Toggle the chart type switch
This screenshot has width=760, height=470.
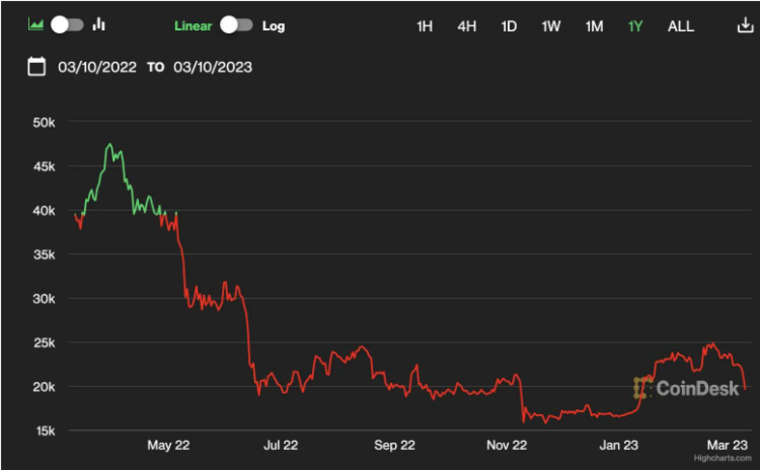pyautogui.click(x=67, y=25)
